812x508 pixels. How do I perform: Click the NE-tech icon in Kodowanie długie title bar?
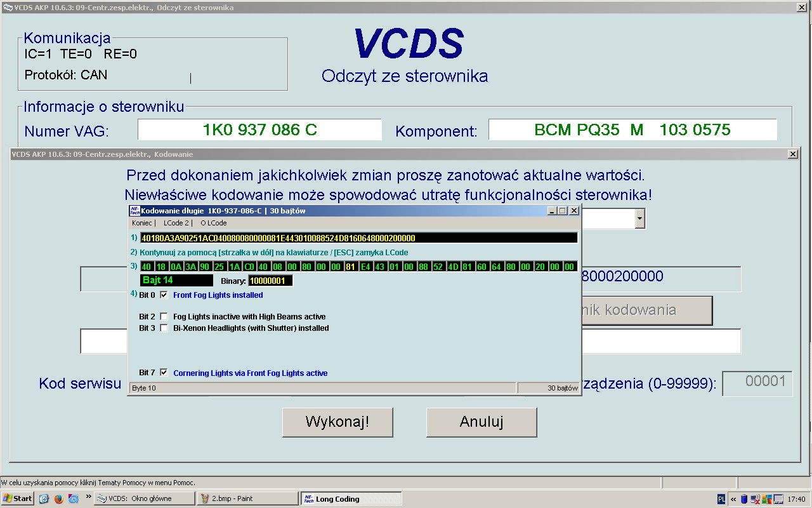134,210
